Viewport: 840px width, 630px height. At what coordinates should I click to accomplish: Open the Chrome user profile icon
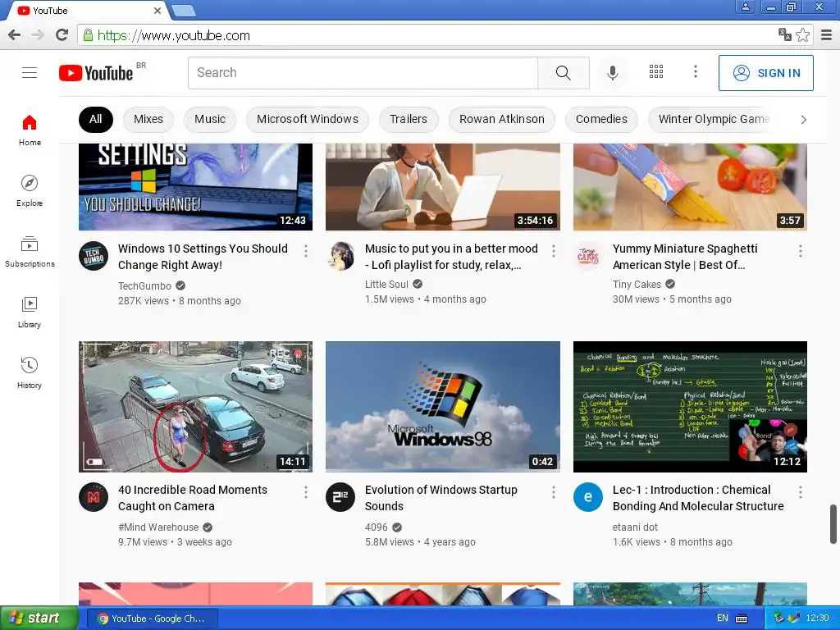click(745, 7)
